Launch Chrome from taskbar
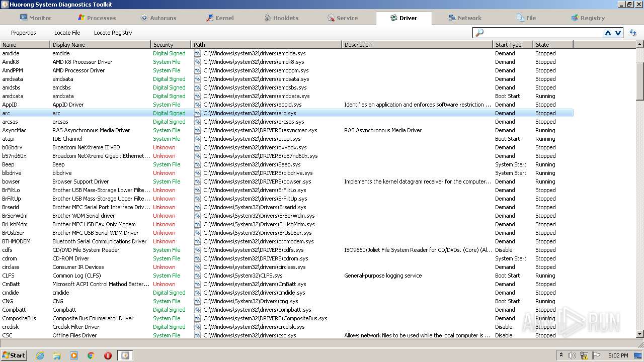The image size is (644, 362). 91,355
